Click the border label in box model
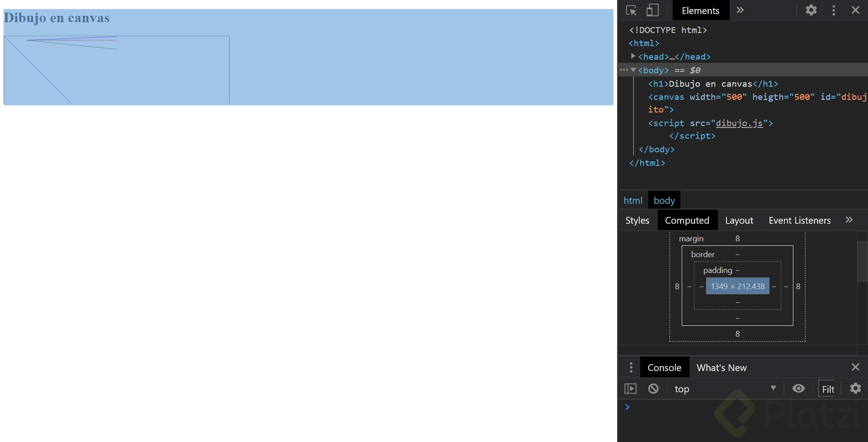Image resolution: width=868 pixels, height=442 pixels. (703, 254)
